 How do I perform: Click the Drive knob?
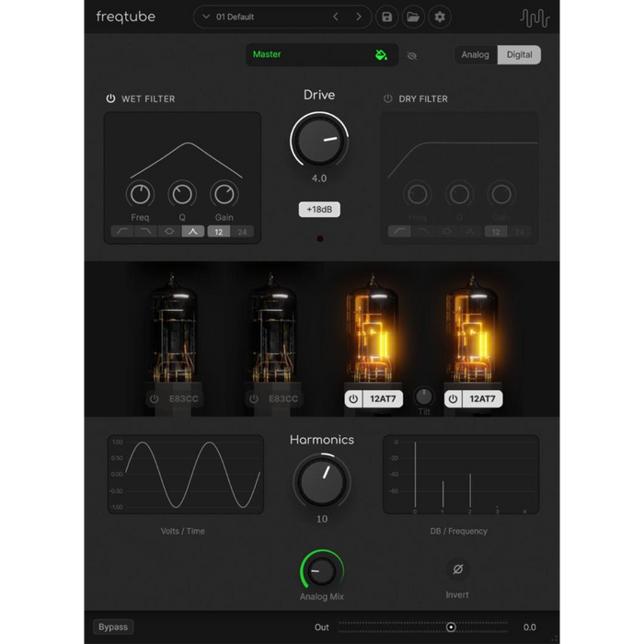coord(319,140)
